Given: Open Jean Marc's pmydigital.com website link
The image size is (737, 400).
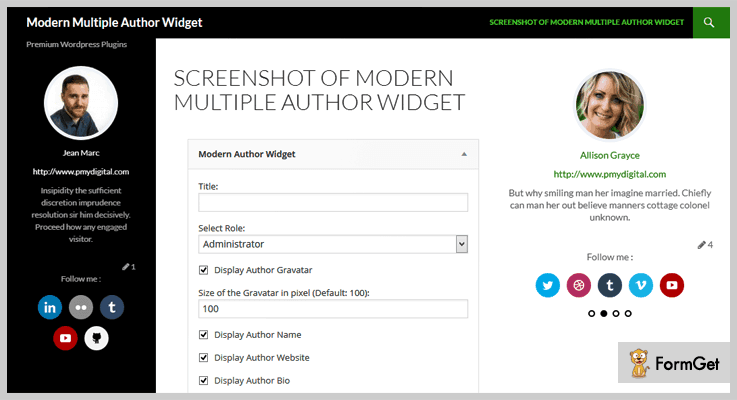Looking at the screenshot, I should pos(81,172).
